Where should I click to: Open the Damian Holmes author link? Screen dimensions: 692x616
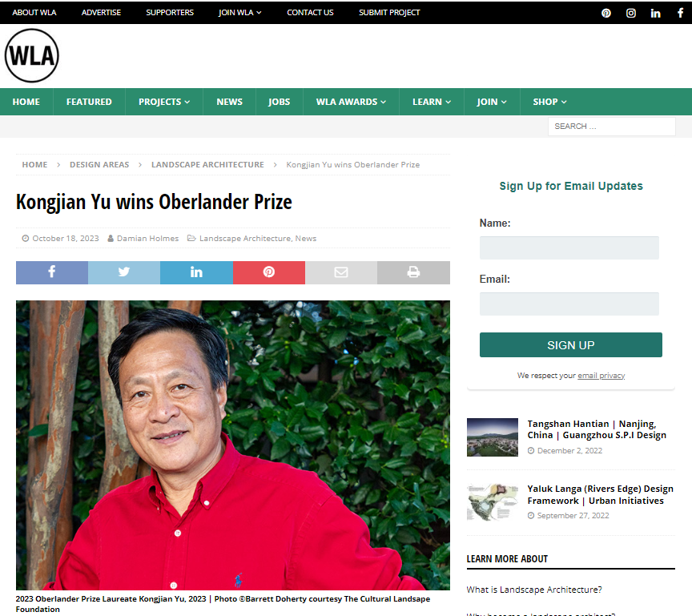pyautogui.click(x=147, y=238)
